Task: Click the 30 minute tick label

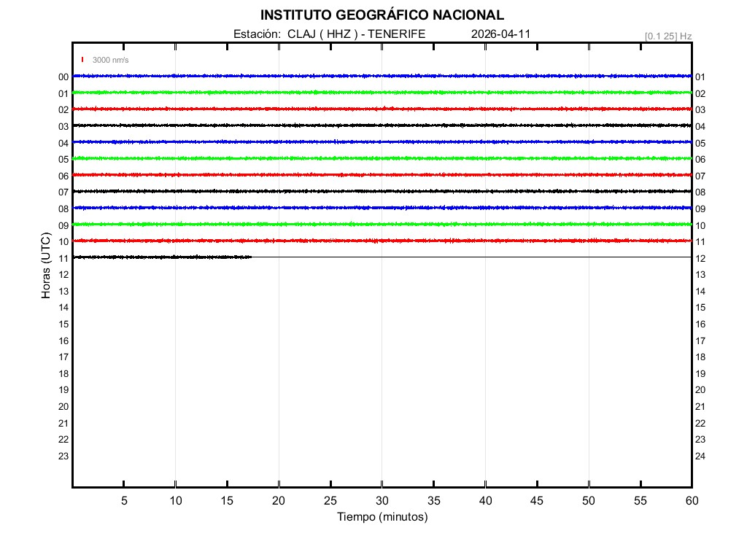Action: [x=382, y=501]
